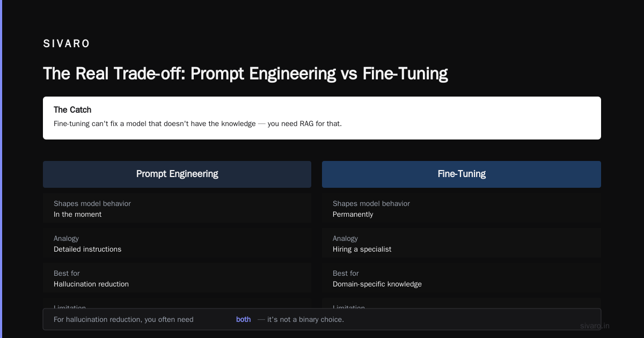Click Limitation label under Prompt Engineering
This screenshot has height=338, width=644.
70,307
